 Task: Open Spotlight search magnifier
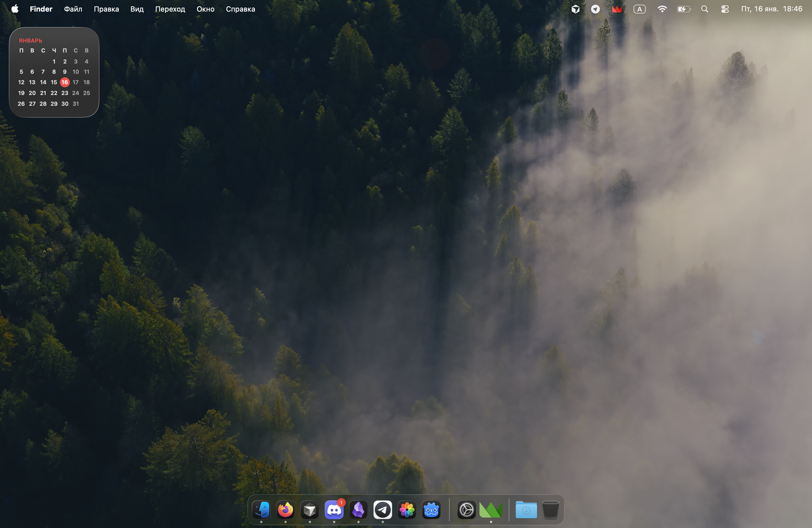(x=705, y=9)
